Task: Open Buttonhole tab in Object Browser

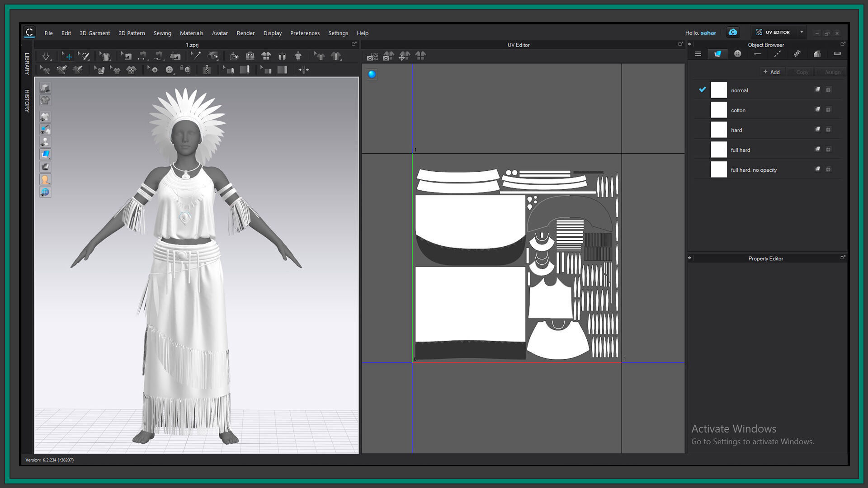Action: pos(757,54)
